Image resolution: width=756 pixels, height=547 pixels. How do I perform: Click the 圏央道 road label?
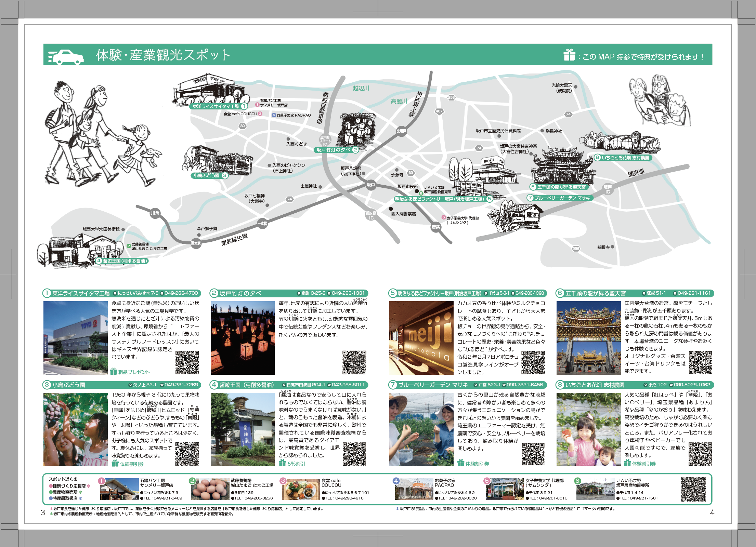(x=636, y=173)
